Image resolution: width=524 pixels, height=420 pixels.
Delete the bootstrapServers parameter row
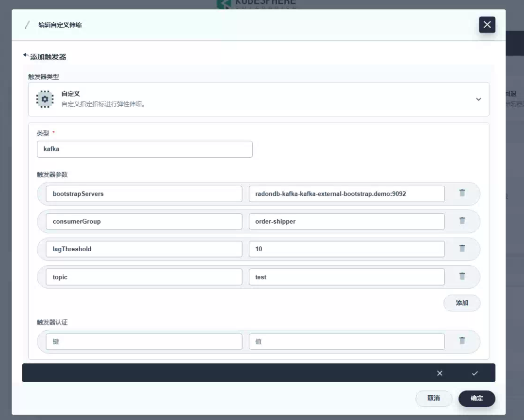[462, 193]
